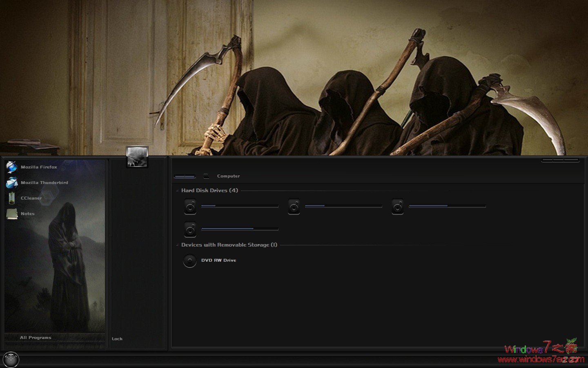Start CCleaner
The image size is (588, 368).
(31, 198)
